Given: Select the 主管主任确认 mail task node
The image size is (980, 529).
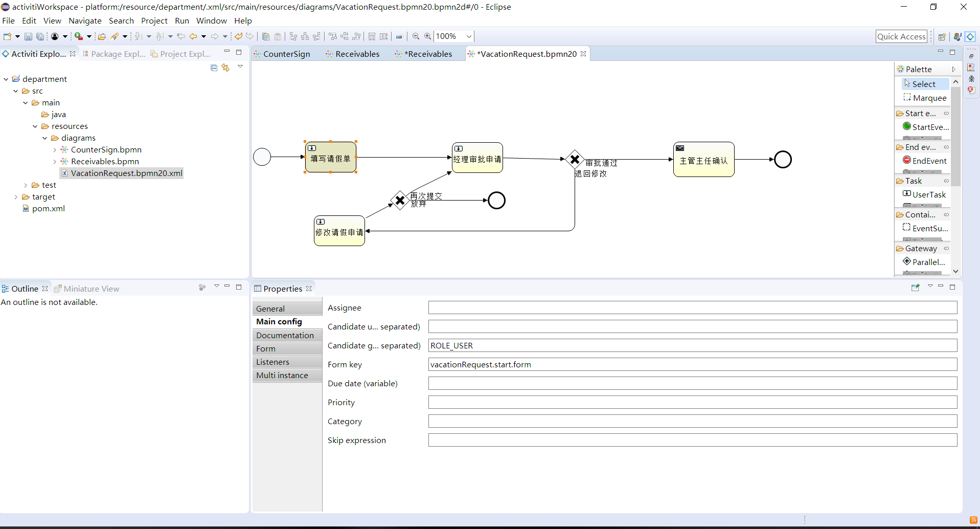Looking at the screenshot, I should coord(704,160).
